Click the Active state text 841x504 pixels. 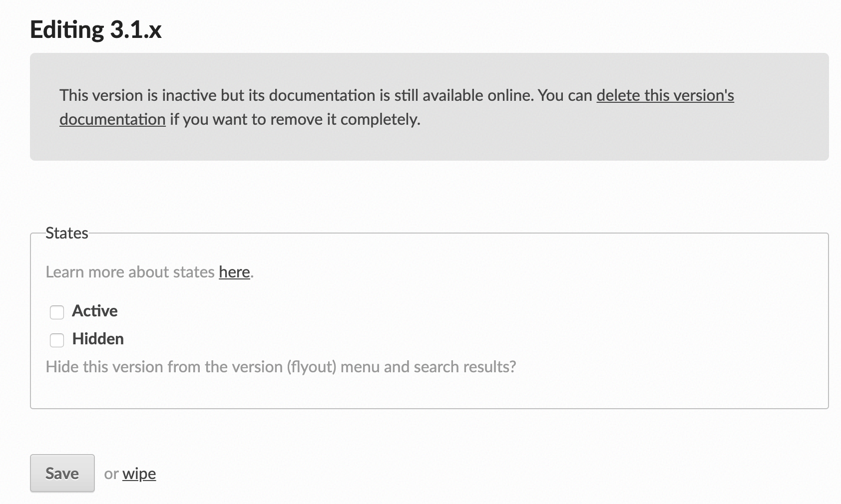click(95, 310)
